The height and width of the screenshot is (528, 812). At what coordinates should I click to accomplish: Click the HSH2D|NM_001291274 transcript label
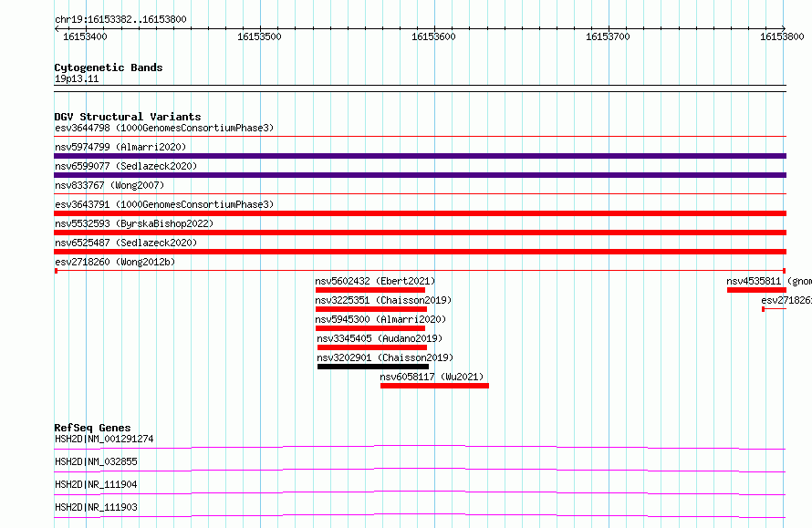(104, 439)
